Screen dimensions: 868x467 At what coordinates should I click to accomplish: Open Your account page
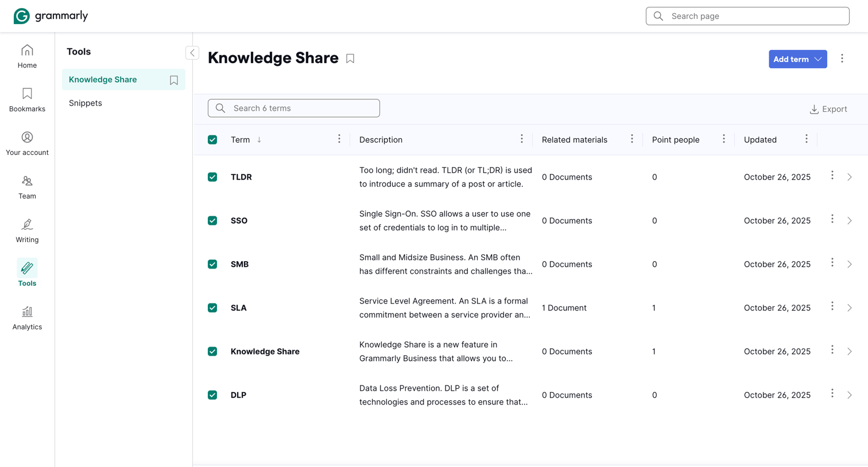27,144
